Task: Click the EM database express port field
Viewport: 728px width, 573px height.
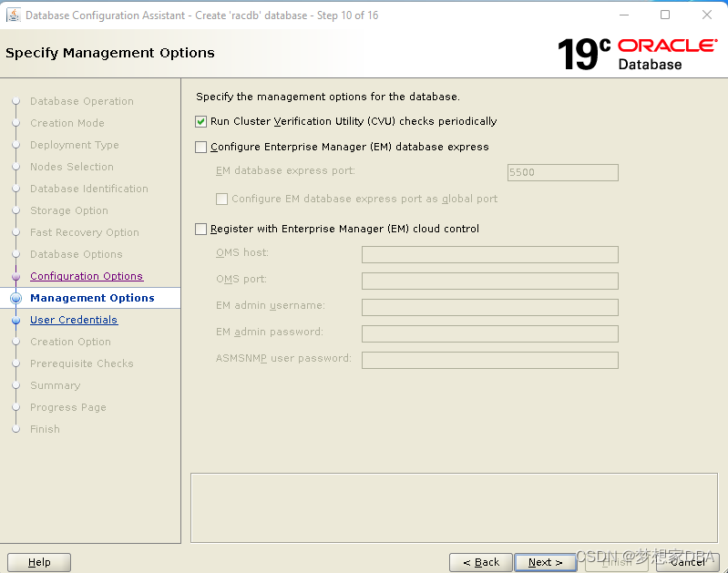Action: [563, 172]
